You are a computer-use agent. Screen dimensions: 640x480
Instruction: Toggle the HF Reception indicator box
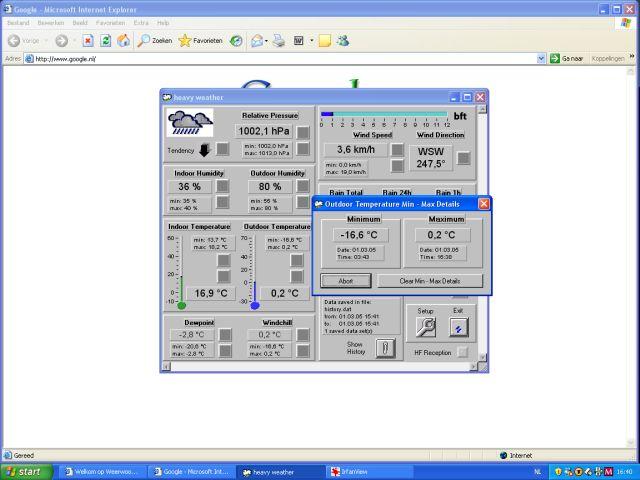[x=463, y=352]
